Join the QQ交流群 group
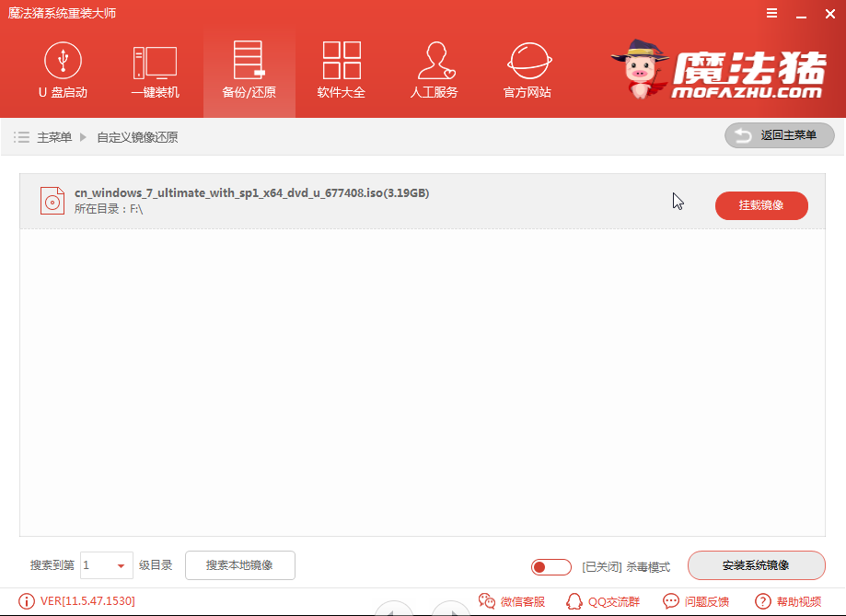 point(603,601)
